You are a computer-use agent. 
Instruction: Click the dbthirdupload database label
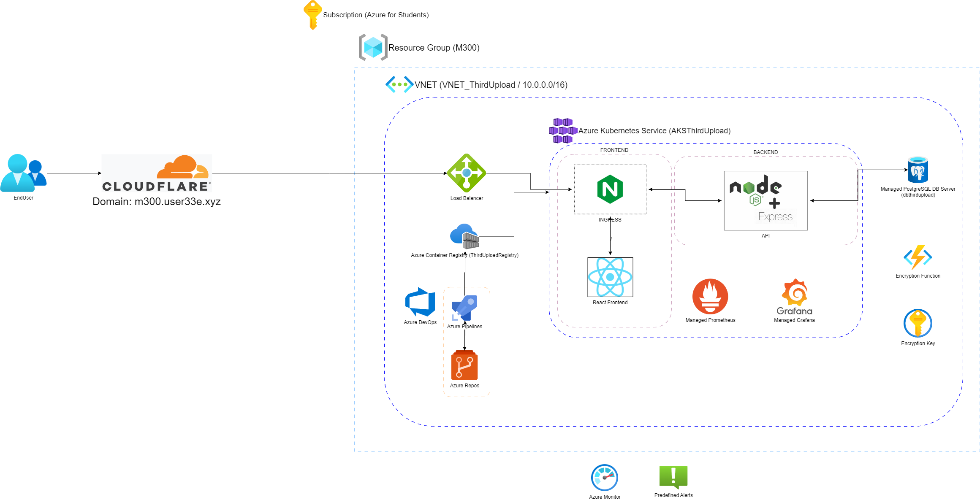[x=918, y=195]
